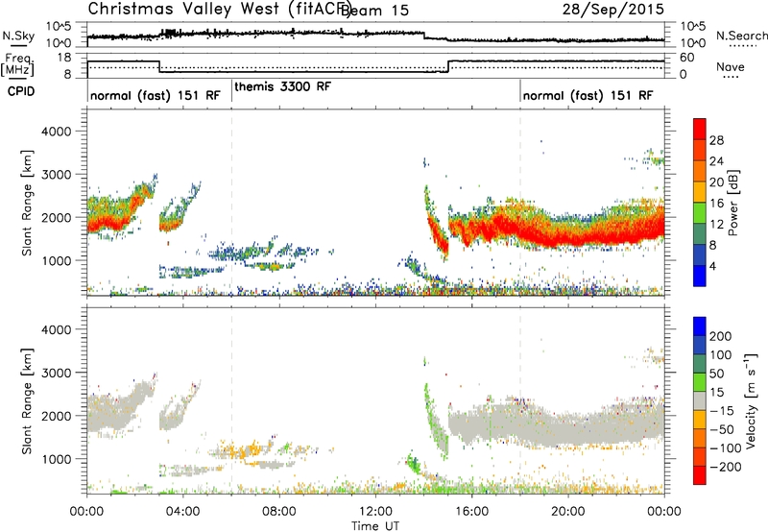Click the "N.Sky" legend label
This screenshot has width=768, height=532.
pyautogui.click(x=18, y=36)
